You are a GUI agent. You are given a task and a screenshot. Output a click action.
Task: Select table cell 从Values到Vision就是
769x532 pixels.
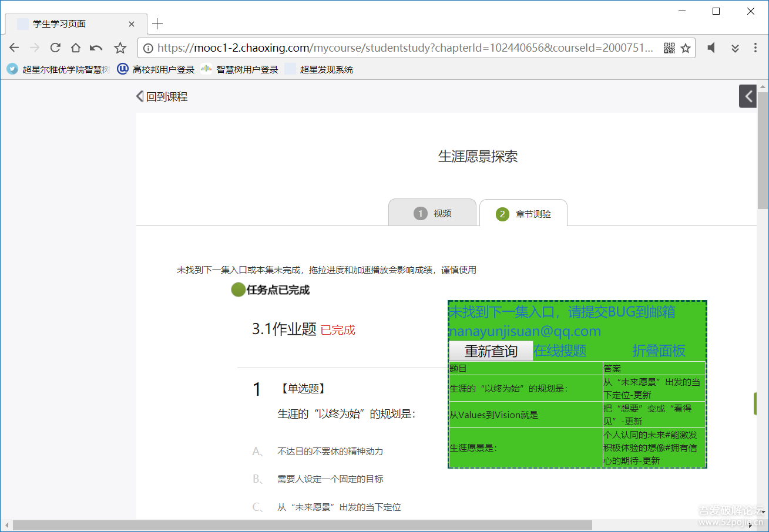tap(525, 415)
